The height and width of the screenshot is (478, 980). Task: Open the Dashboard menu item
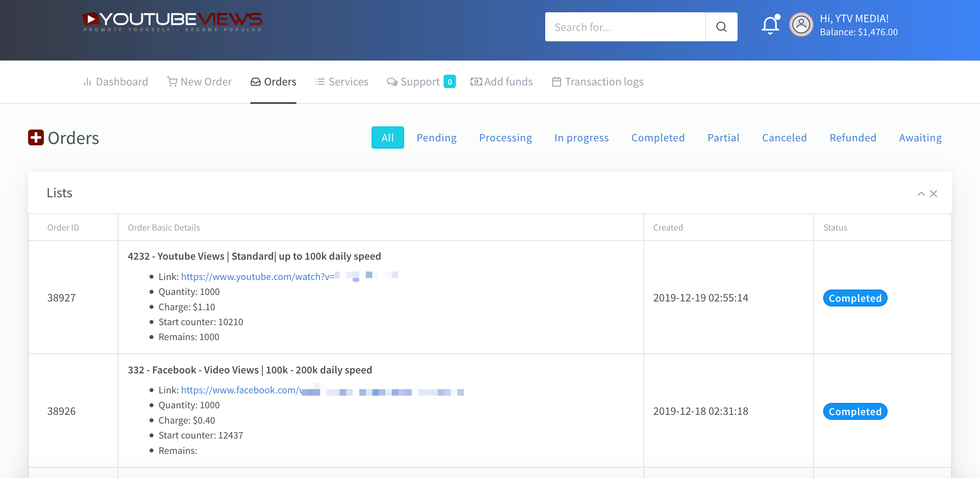(x=115, y=82)
